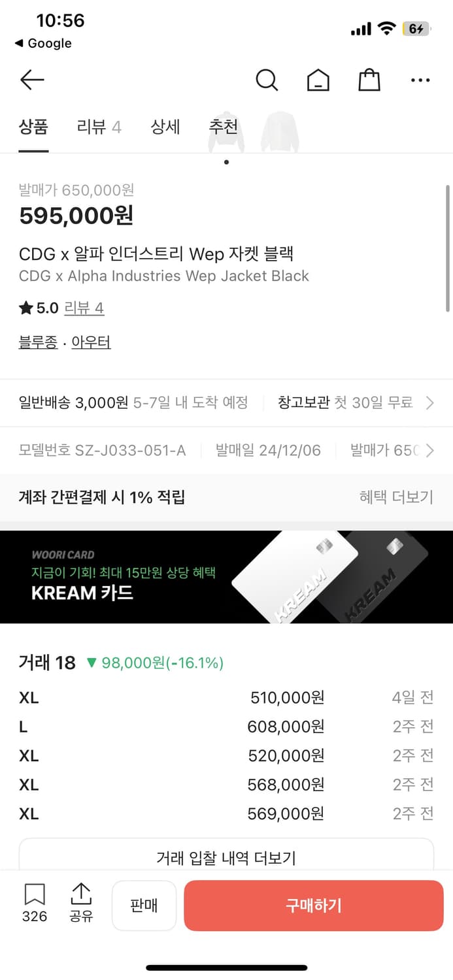
Task: Tap the 판매 sell button
Action: point(144,906)
